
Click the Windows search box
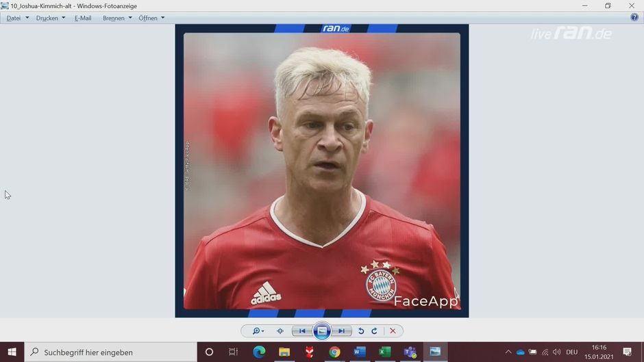110,352
